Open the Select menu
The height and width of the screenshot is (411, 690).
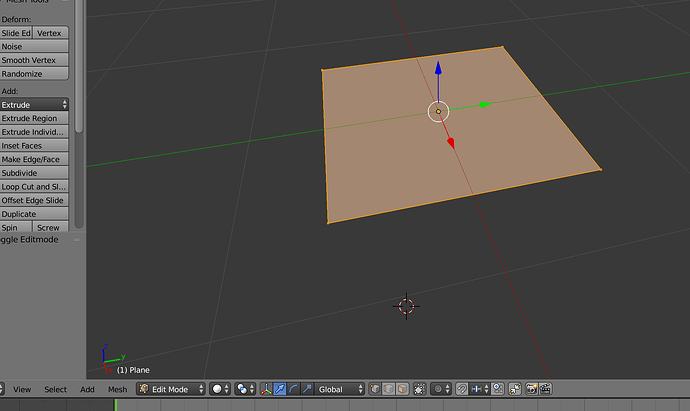pyautogui.click(x=55, y=389)
